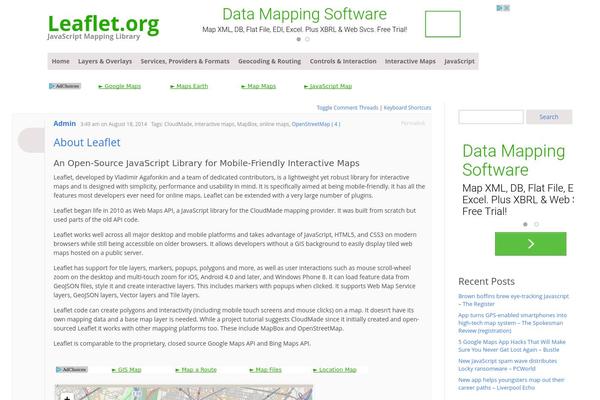Follow the Location Map ad link
Viewport: 600px width, 400px height.
click(335, 370)
